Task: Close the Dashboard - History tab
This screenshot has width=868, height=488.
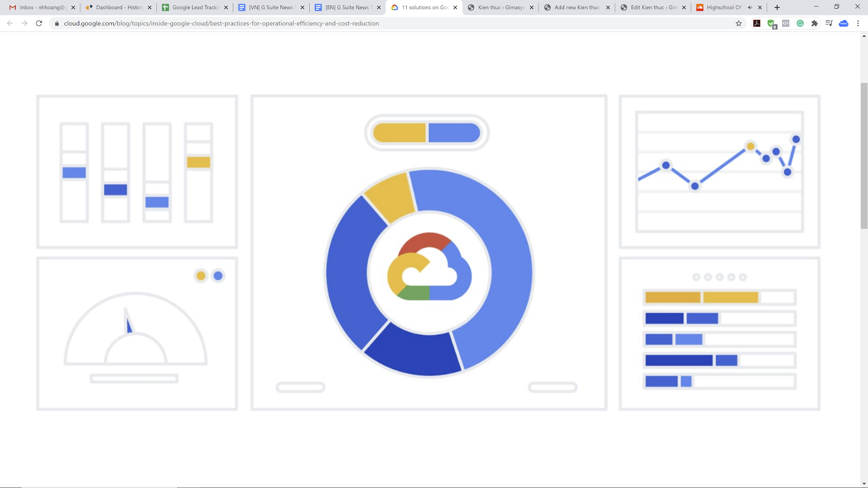Action: point(150,8)
